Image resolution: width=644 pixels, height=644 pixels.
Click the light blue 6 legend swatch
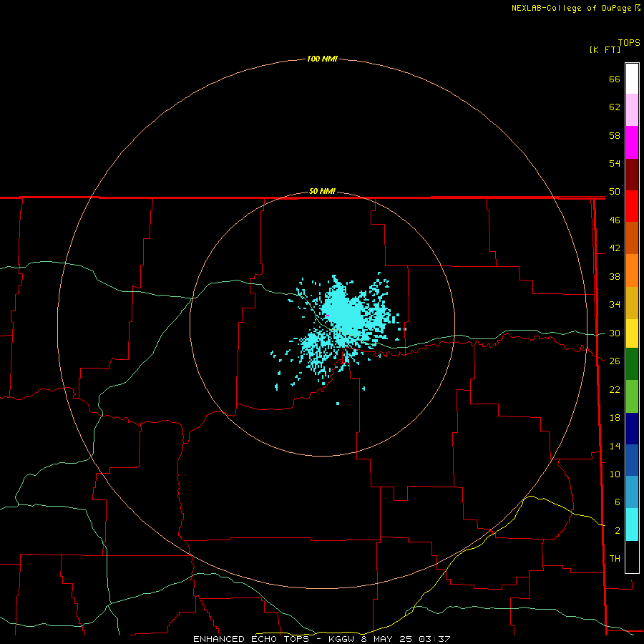click(632, 492)
